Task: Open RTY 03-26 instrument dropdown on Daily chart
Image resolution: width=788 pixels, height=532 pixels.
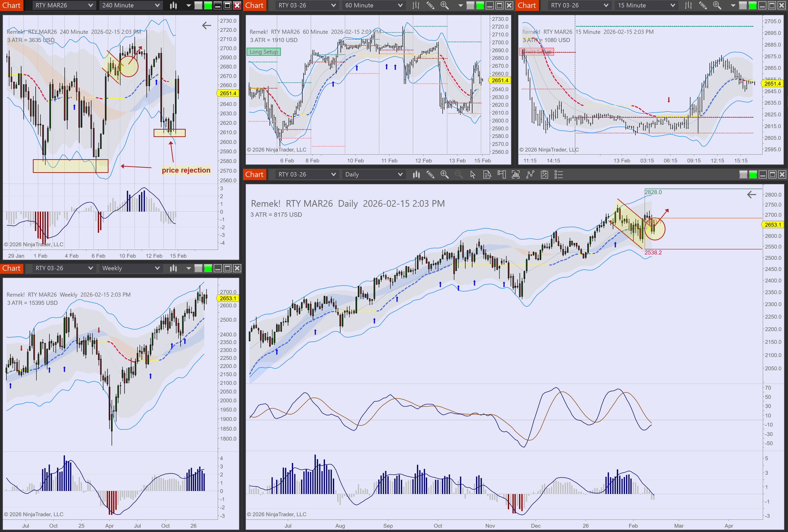Action: (x=306, y=175)
